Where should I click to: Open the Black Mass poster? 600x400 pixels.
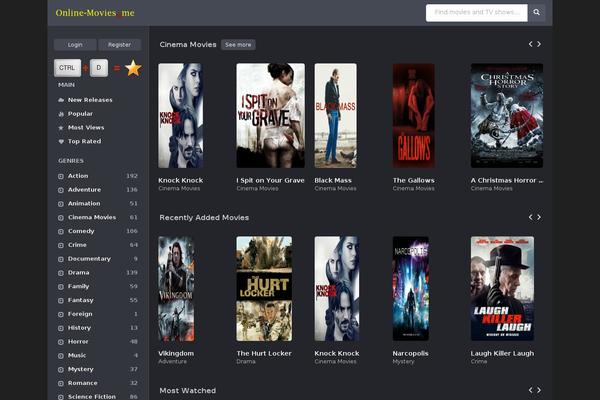(336, 116)
